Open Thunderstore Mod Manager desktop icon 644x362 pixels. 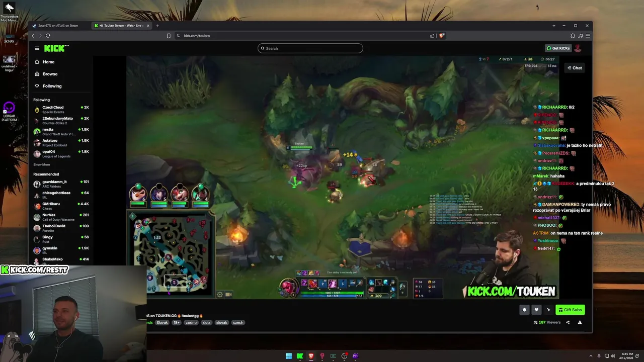click(9, 12)
